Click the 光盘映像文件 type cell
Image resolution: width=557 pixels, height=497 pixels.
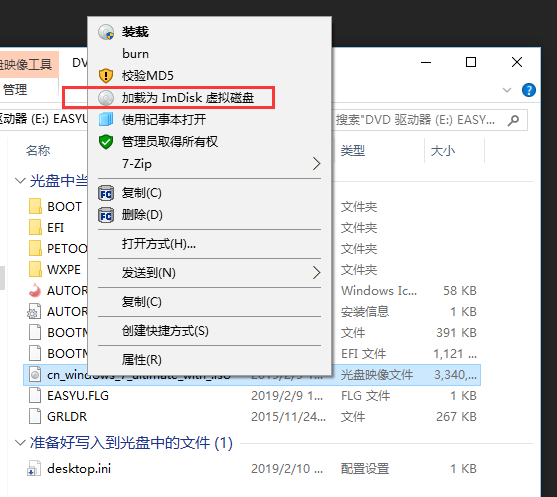(377, 374)
